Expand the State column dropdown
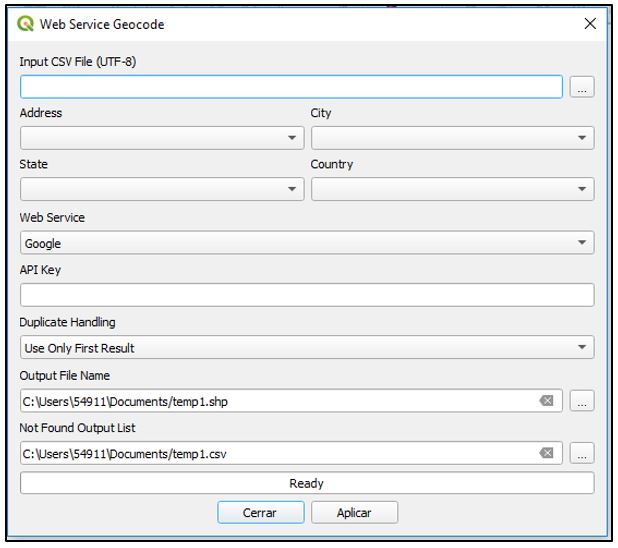This screenshot has height=548, width=618. [x=162, y=189]
